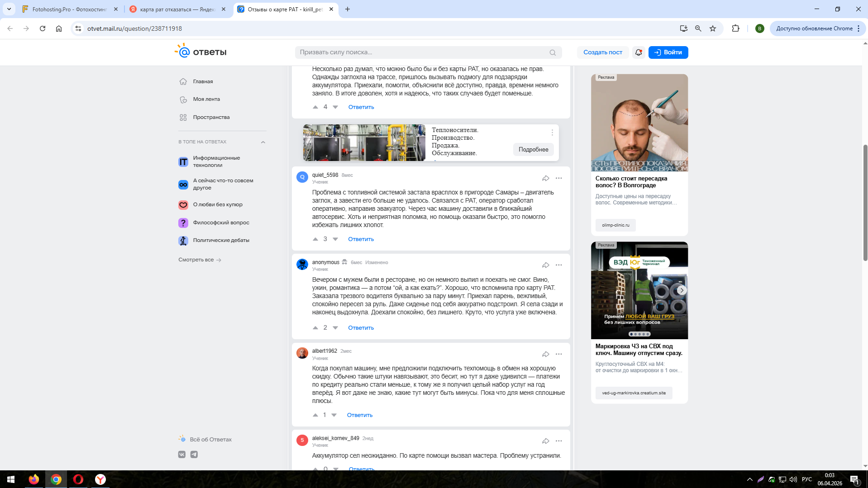Click the search magnifier icon
This screenshot has height=488, width=868.
click(553, 52)
